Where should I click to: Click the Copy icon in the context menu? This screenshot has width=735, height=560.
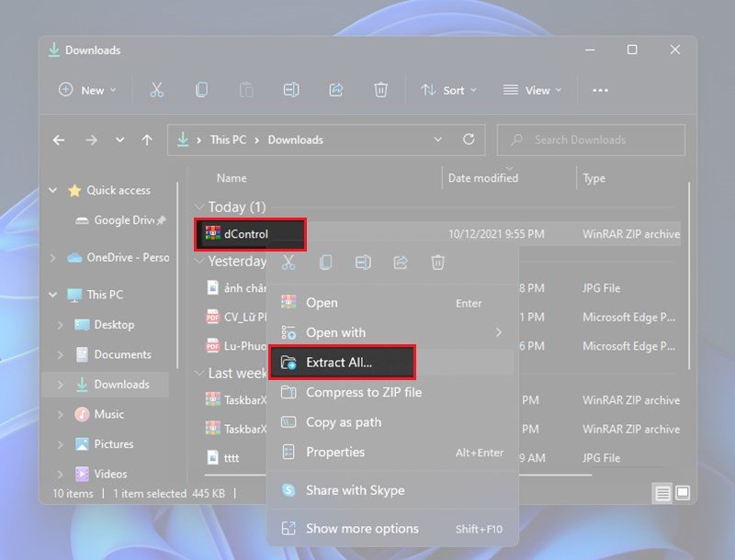point(324,263)
